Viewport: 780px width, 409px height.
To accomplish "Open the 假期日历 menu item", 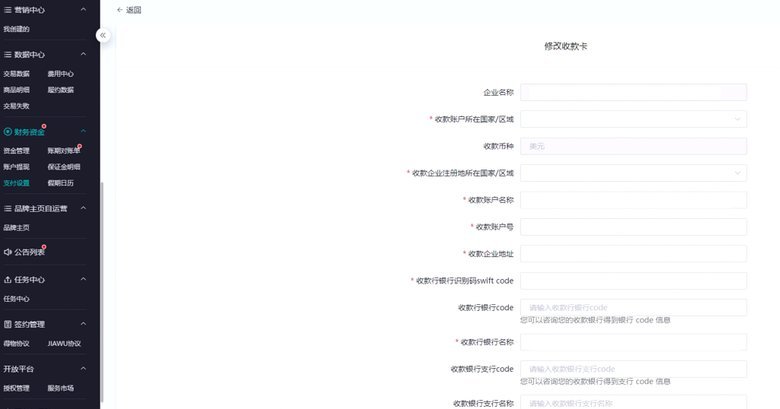I will coord(61,183).
